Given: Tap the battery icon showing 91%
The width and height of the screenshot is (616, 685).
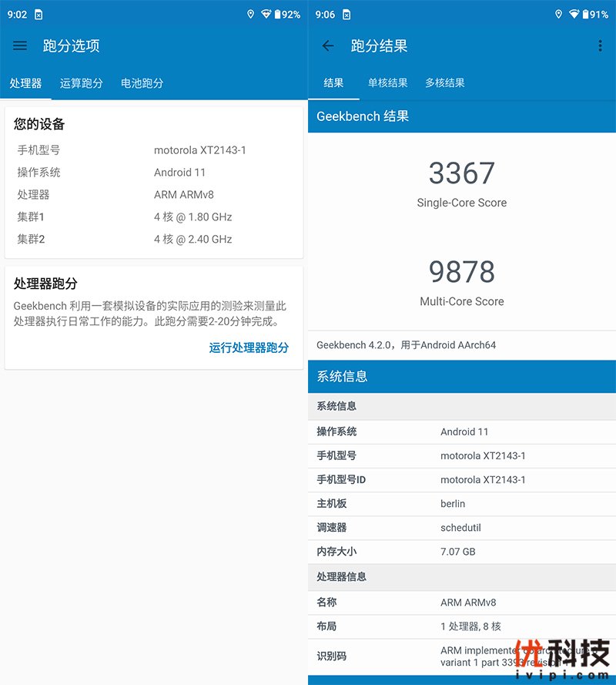Looking at the screenshot, I should (585, 15).
